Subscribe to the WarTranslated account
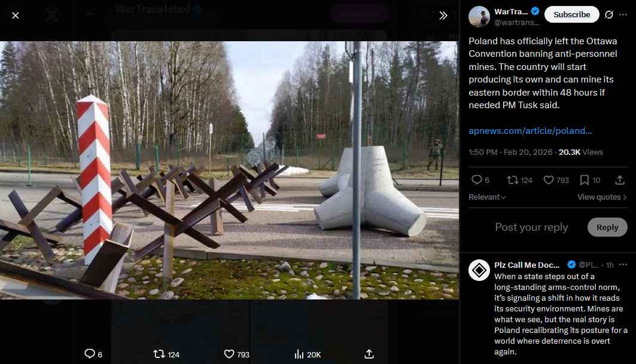 571,14
